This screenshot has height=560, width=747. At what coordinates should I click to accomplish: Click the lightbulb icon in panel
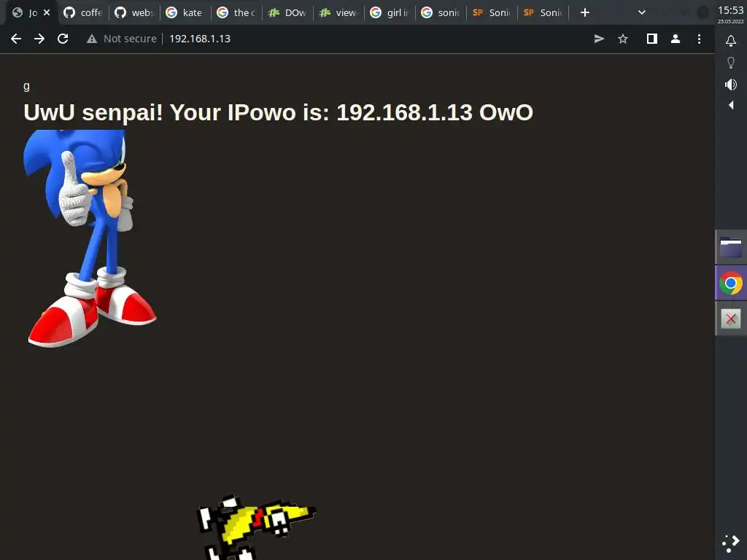tap(731, 63)
